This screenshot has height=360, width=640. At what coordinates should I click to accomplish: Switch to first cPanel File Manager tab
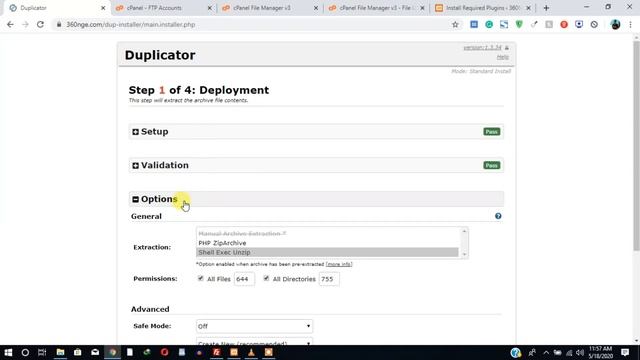[269, 8]
